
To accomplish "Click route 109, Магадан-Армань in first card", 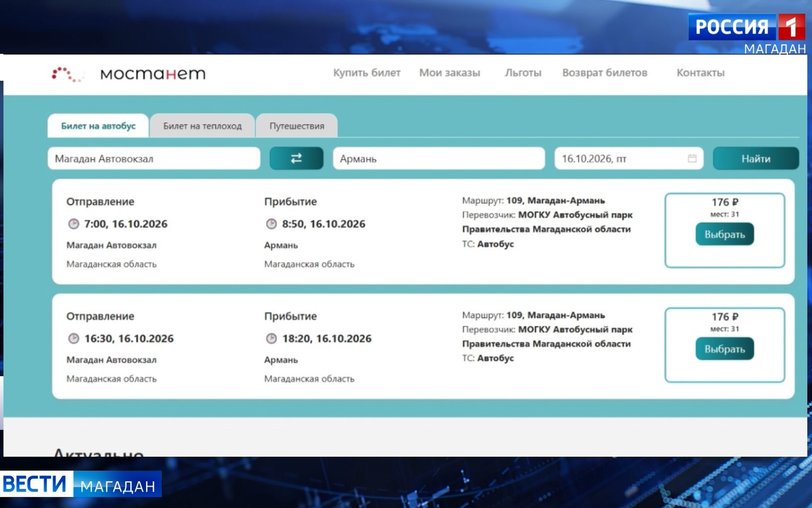I will pos(556,201).
